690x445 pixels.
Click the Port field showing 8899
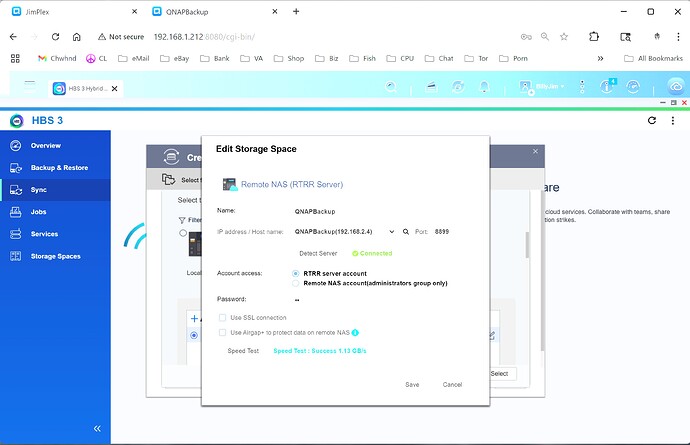[442, 232]
